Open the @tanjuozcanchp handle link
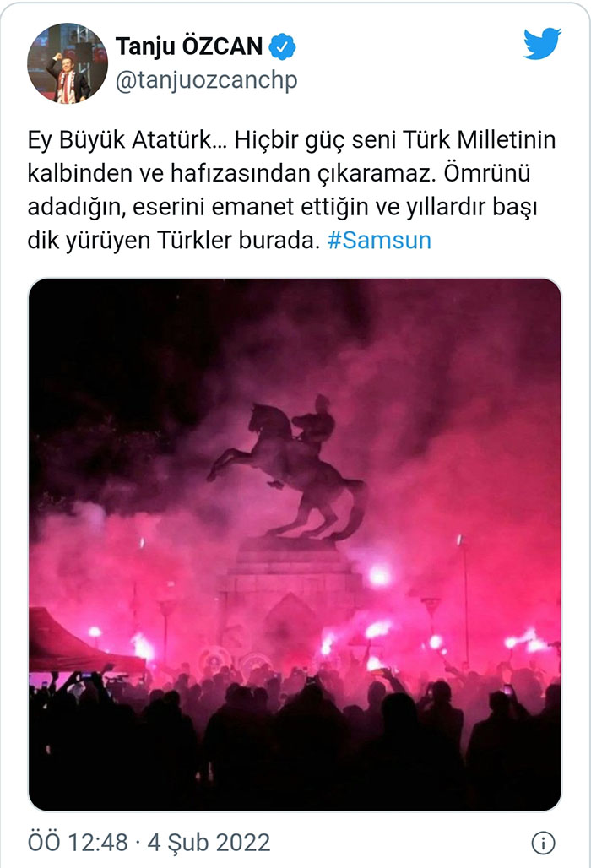Viewport: 591px width, 868px height. click(x=206, y=79)
